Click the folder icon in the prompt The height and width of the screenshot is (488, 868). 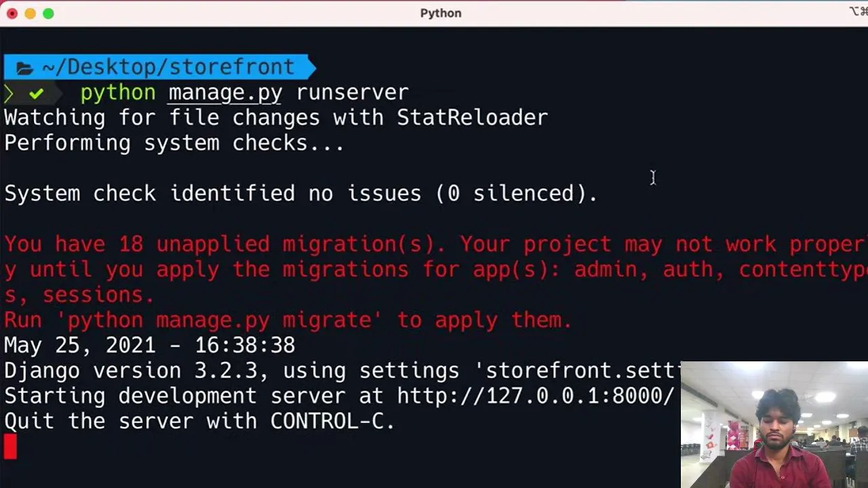pyautogui.click(x=24, y=68)
